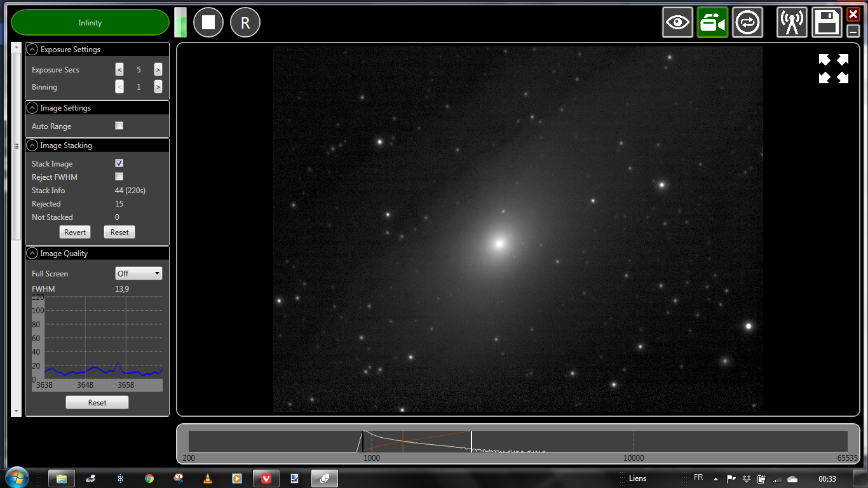Select the eye view mode icon
The image size is (868, 488).
(677, 23)
